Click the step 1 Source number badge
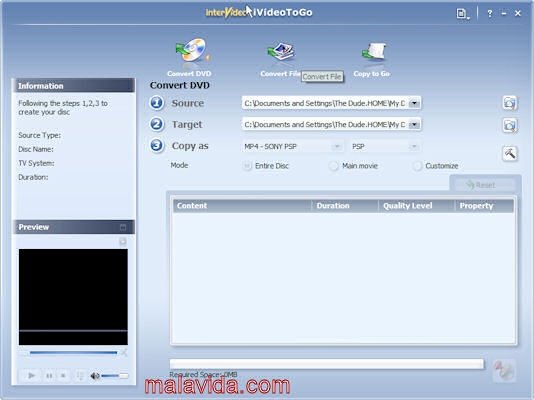Image resolution: width=534 pixels, height=400 pixels. pyautogui.click(x=157, y=102)
